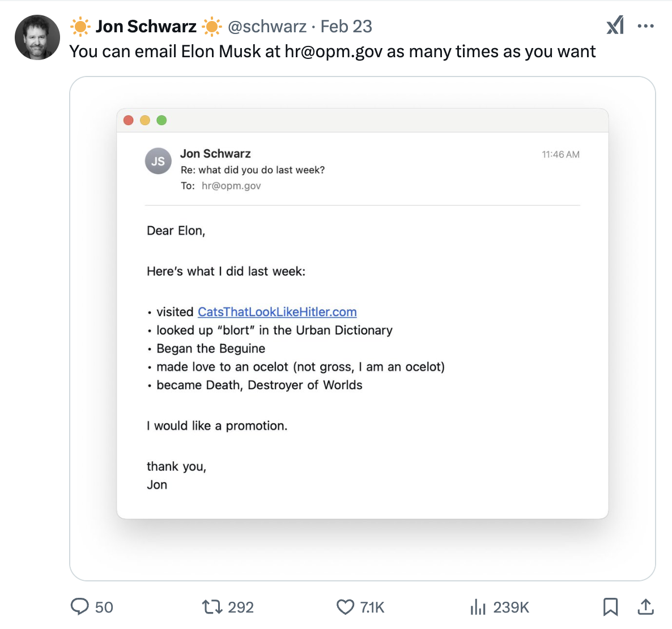This screenshot has width=672, height=629.
Task: Open the analytics icon showing 239K views
Action: point(478,607)
